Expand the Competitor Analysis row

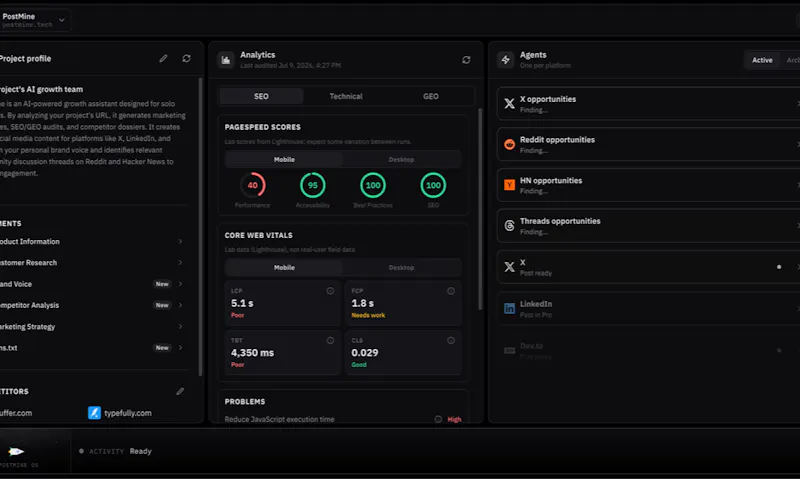pyautogui.click(x=92, y=306)
